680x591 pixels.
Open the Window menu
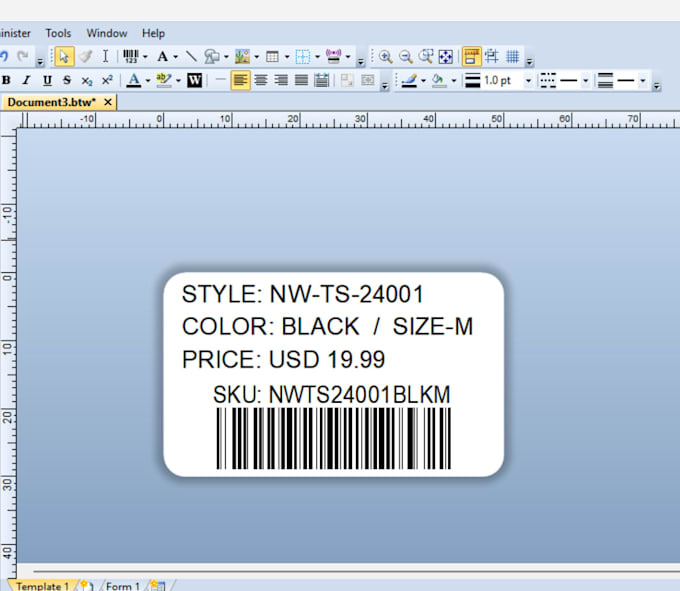point(107,33)
